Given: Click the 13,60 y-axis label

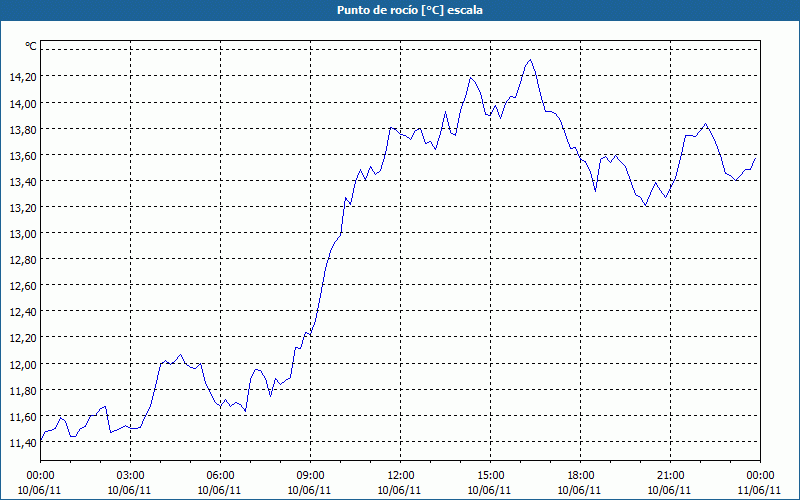Looking at the screenshot, I should coord(23,155).
